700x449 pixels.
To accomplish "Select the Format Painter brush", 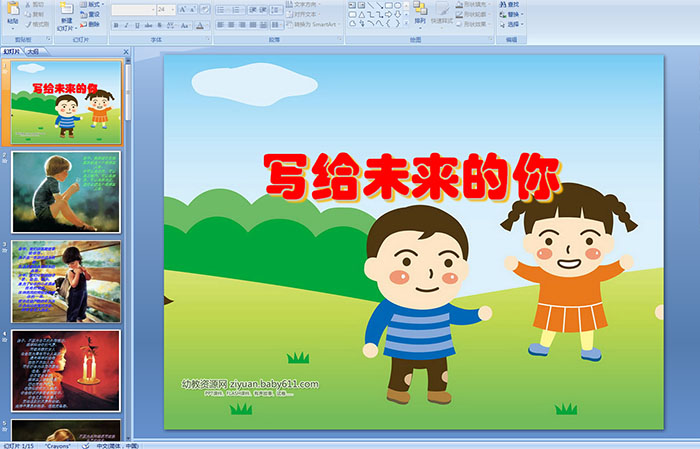I will coord(28,24).
